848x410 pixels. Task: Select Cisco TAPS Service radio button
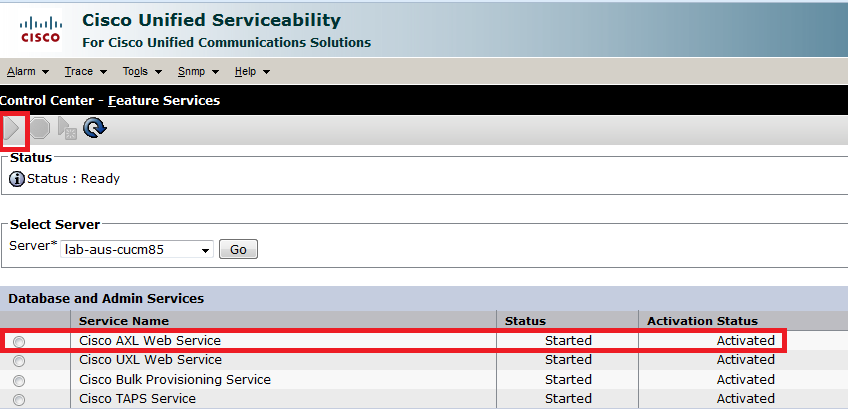(x=19, y=400)
